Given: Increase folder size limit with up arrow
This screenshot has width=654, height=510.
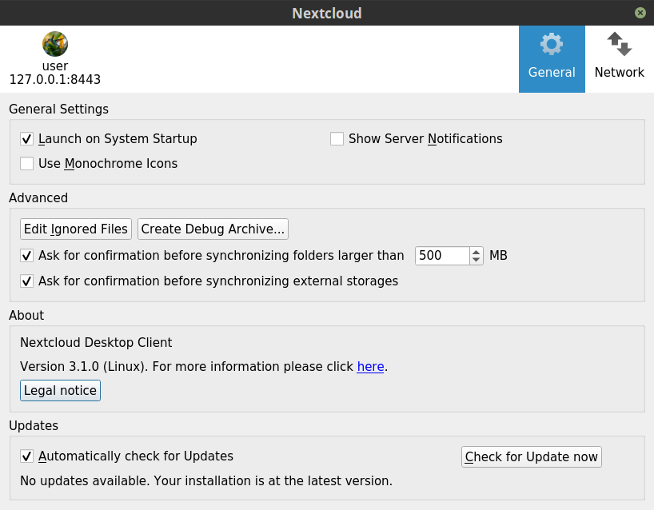Looking at the screenshot, I should click(x=476, y=251).
